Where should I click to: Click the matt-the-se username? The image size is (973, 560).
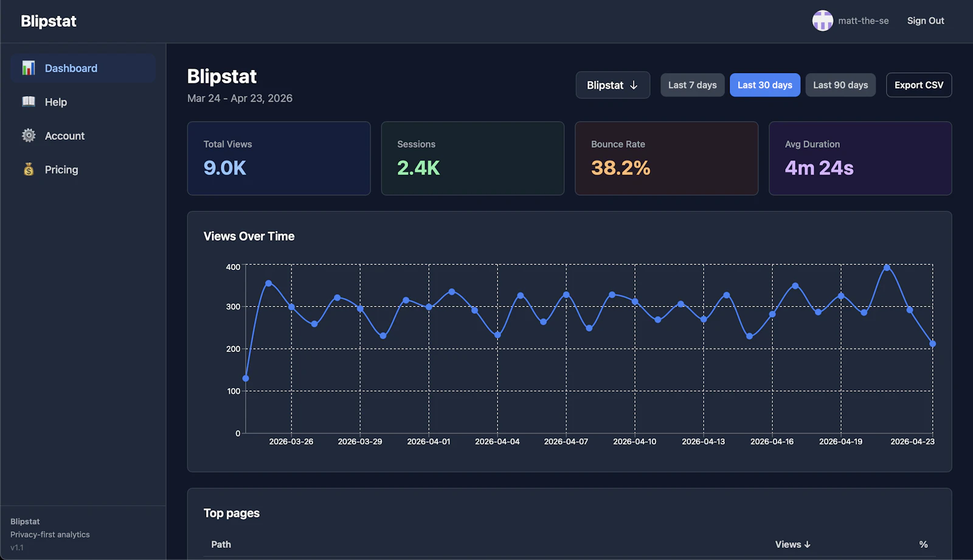pos(863,21)
